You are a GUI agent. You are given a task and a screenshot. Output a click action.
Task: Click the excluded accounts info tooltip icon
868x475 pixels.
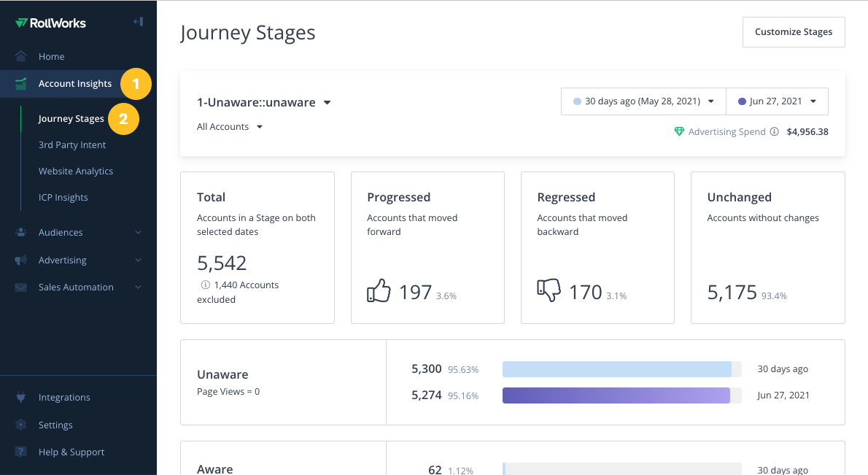coord(206,285)
